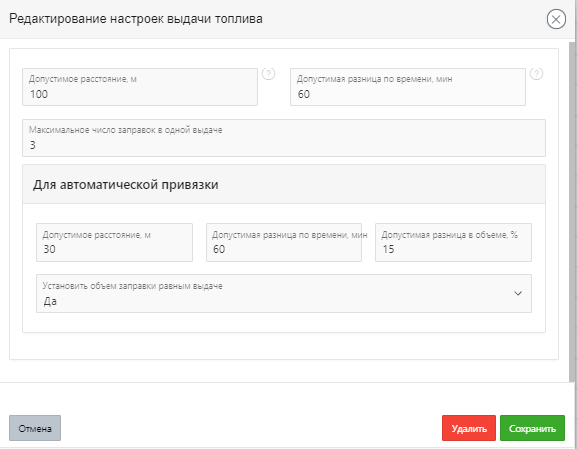The image size is (577, 449).
Task: Close the fuel dispensing settings dialog
Action: pos(556,19)
